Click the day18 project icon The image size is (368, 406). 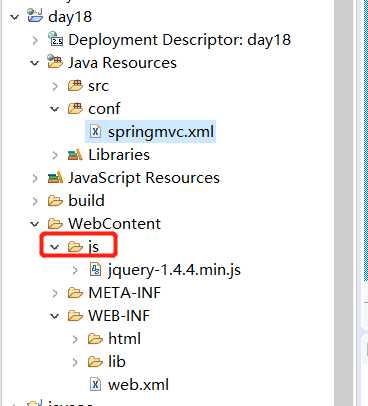coord(35,15)
